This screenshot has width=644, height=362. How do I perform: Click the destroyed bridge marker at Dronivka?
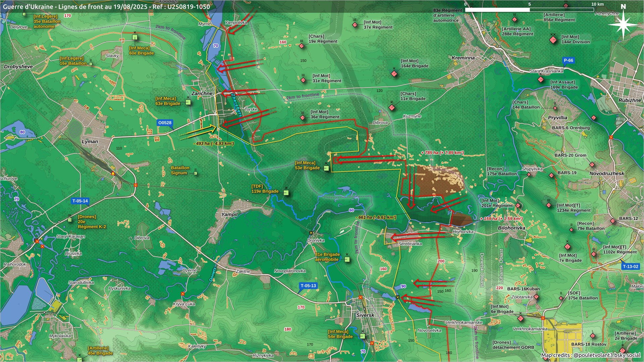(x=311, y=233)
